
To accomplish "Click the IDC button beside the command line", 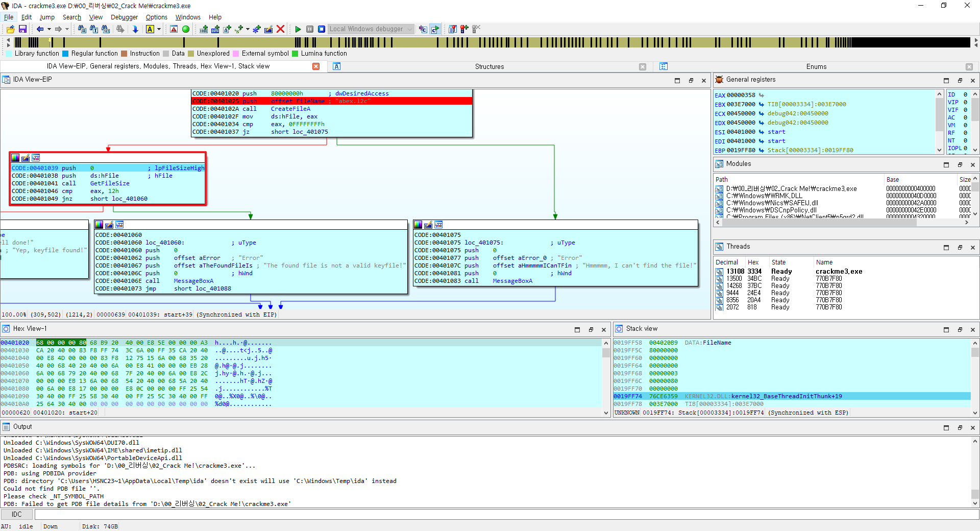I will tap(17, 514).
